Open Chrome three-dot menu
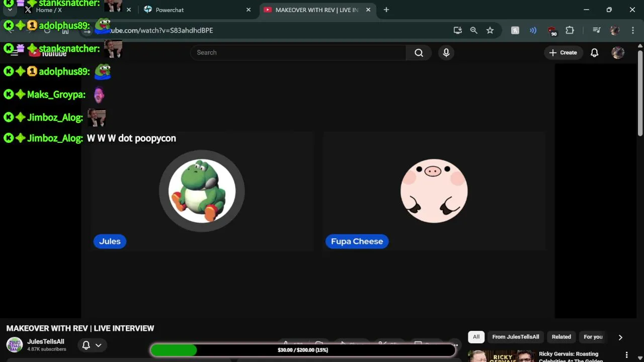 [633, 30]
